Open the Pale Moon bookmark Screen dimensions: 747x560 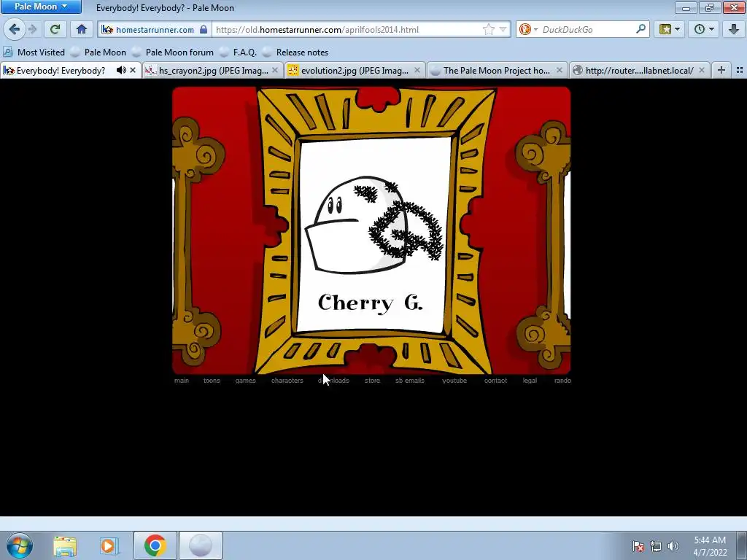(x=99, y=52)
